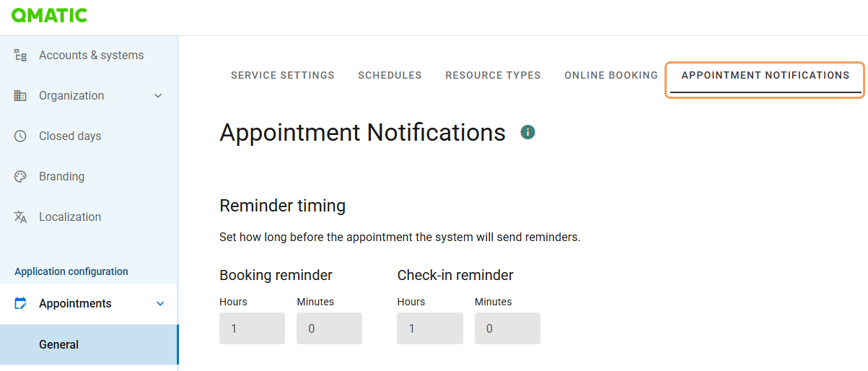This screenshot has height=371, width=868.
Task: Focus the Check-in reminder Minutes field
Action: click(507, 328)
